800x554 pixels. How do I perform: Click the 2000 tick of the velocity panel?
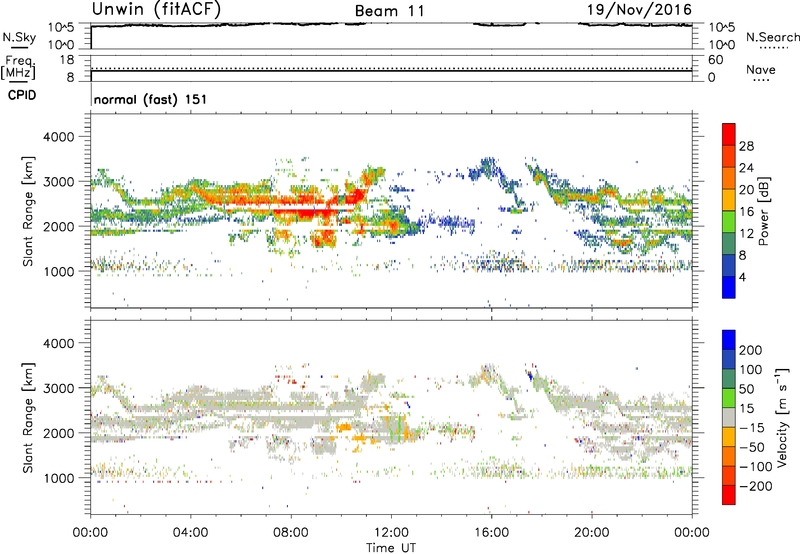[x=58, y=433]
